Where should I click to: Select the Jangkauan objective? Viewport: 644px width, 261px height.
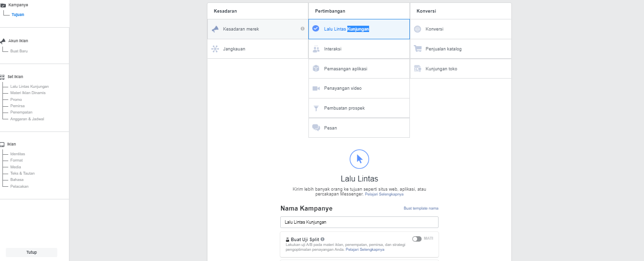(x=258, y=49)
